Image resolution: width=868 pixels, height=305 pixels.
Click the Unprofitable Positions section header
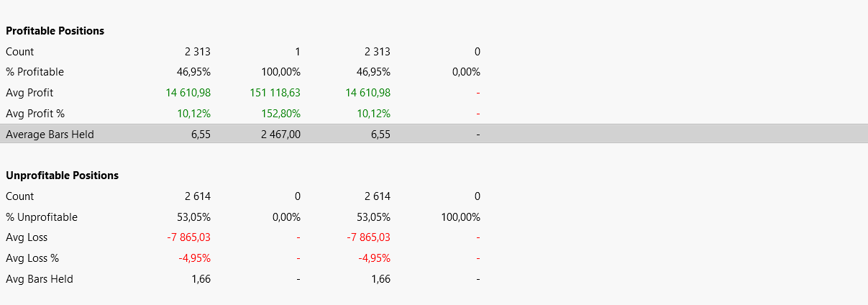(62, 176)
